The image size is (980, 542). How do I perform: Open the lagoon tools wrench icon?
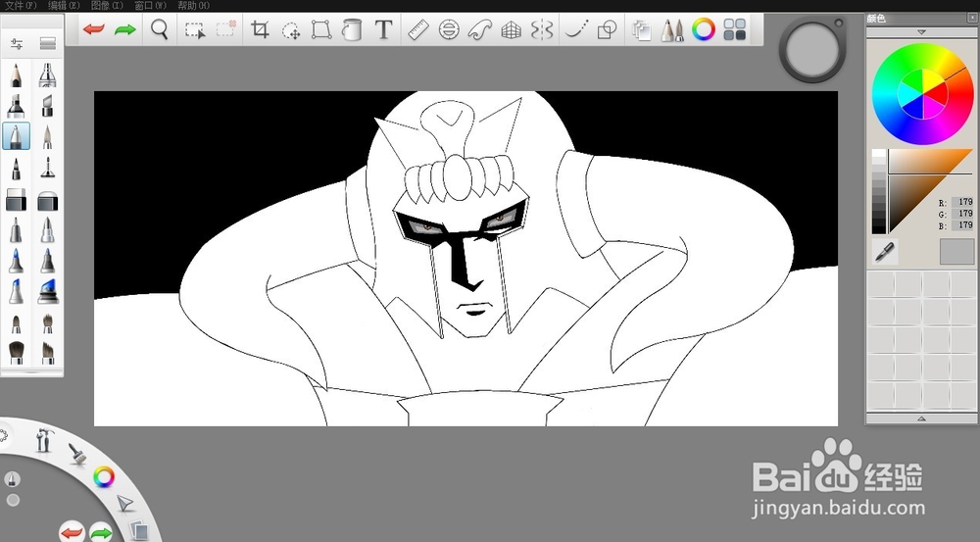pyautogui.click(x=44, y=439)
